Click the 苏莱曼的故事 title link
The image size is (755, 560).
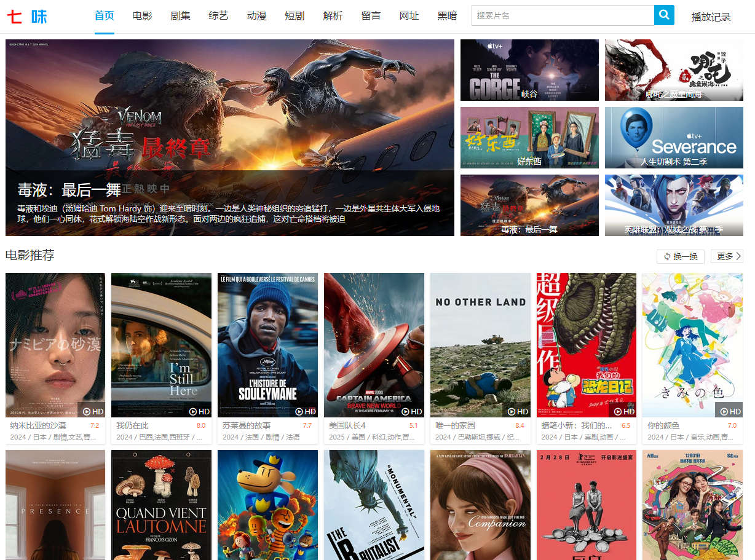point(247,425)
